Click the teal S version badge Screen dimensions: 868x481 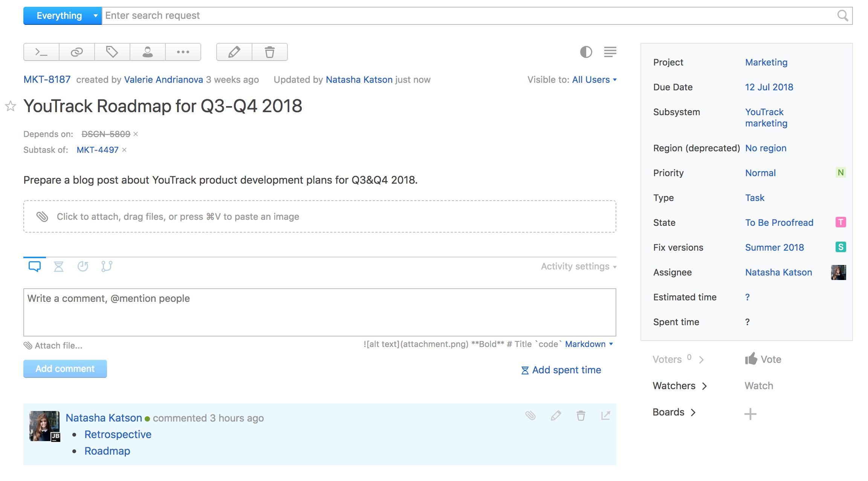(841, 247)
